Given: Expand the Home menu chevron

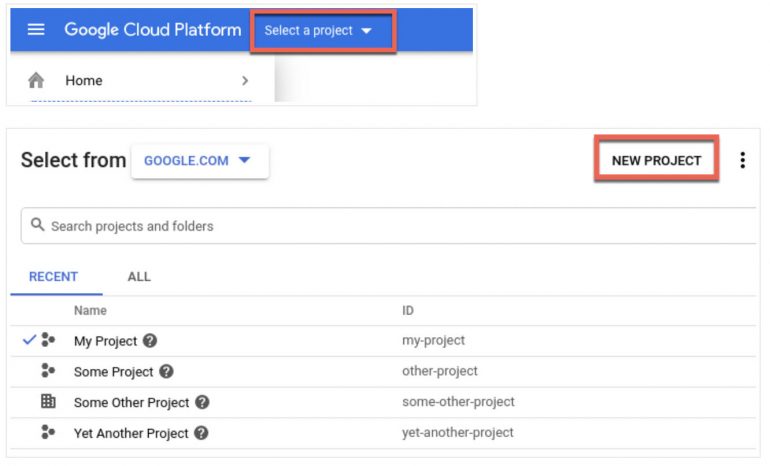Looking at the screenshot, I should click(245, 81).
